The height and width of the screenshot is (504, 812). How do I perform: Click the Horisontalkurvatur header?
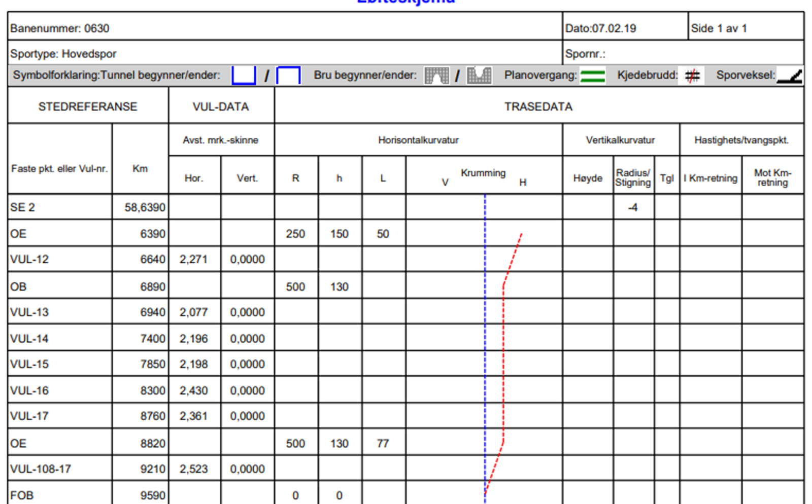[x=418, y=140]
